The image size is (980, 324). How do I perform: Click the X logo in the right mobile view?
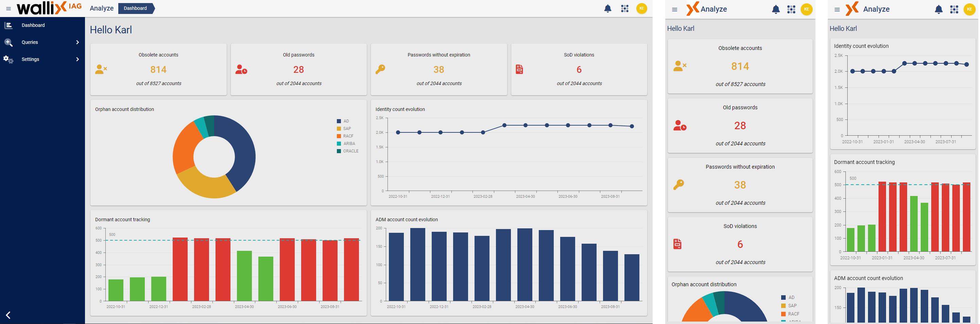[x=852, y=9]
